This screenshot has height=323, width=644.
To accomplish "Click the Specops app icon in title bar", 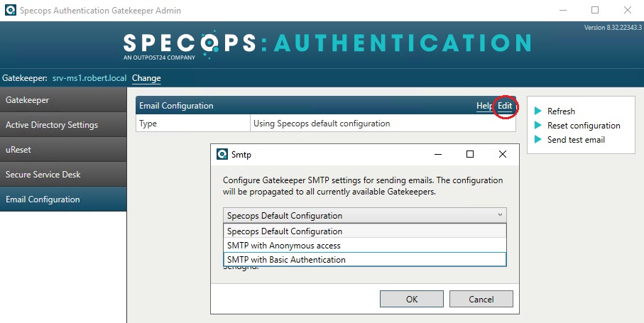I will pyautogui.click(x=11, y=10).
